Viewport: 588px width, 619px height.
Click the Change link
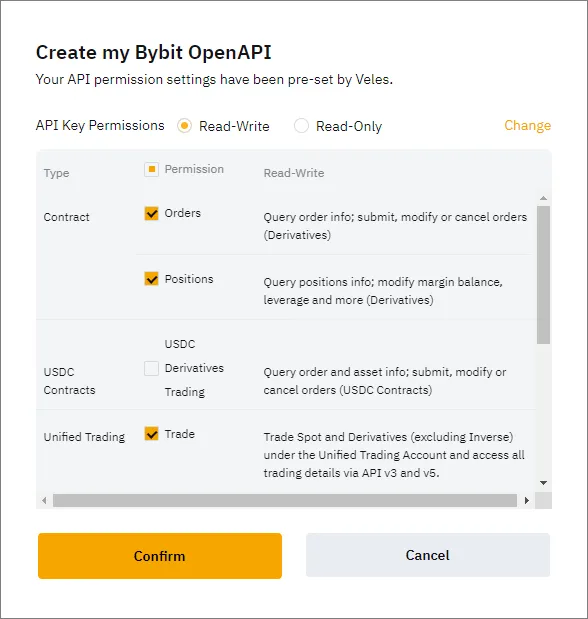(527, 125)
